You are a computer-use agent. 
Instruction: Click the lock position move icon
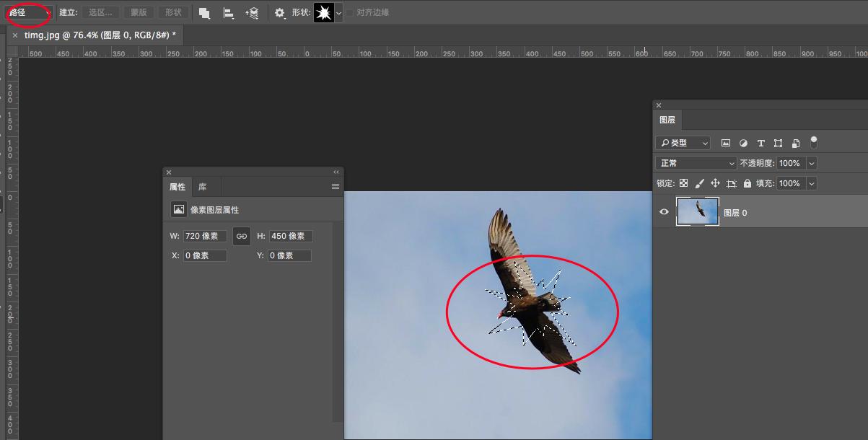715,184
